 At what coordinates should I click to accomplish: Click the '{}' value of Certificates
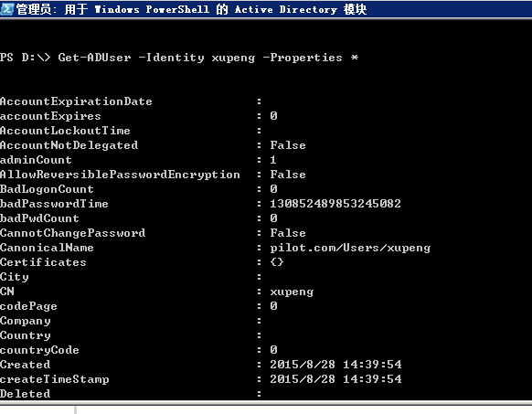[277, 262]
